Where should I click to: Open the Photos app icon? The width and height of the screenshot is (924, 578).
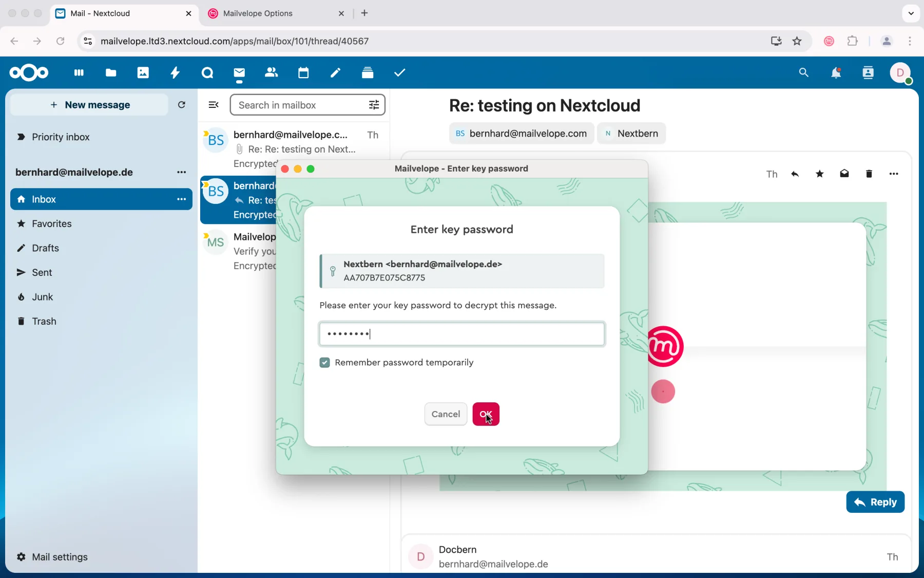click(143, 73)
